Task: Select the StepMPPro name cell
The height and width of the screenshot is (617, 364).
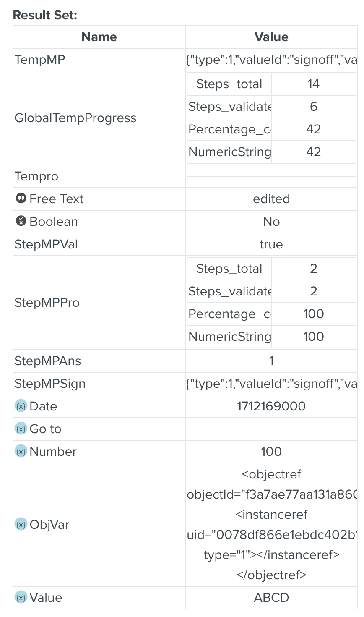Action: (47, 303)
